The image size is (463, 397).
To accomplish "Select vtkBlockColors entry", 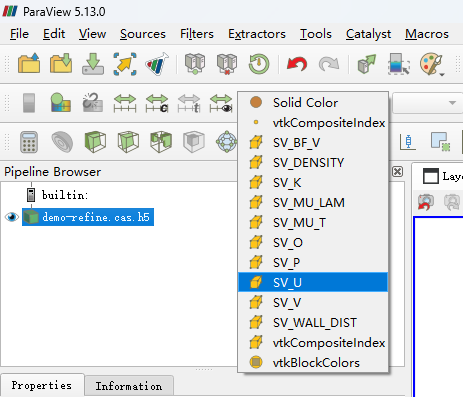I will [313, 362].
